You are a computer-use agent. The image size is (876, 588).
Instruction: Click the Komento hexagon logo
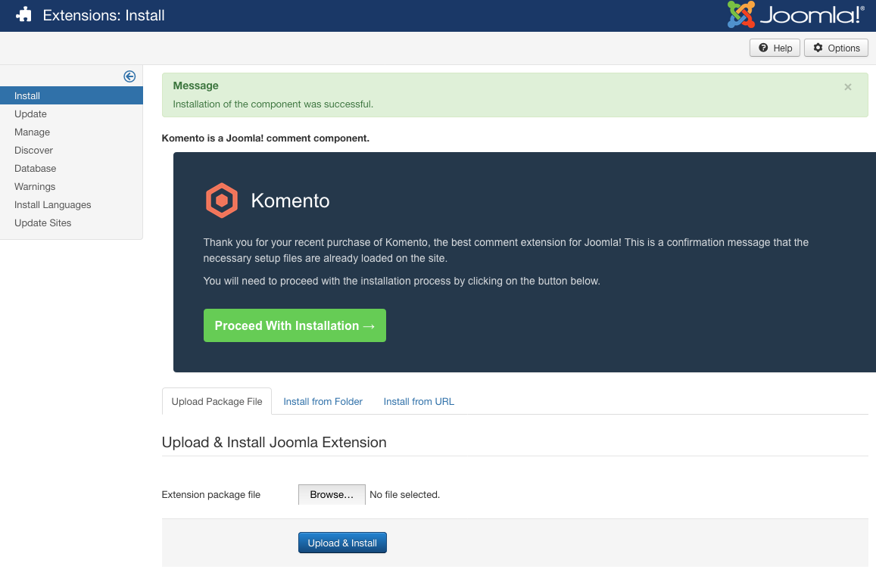coord(222,201)
